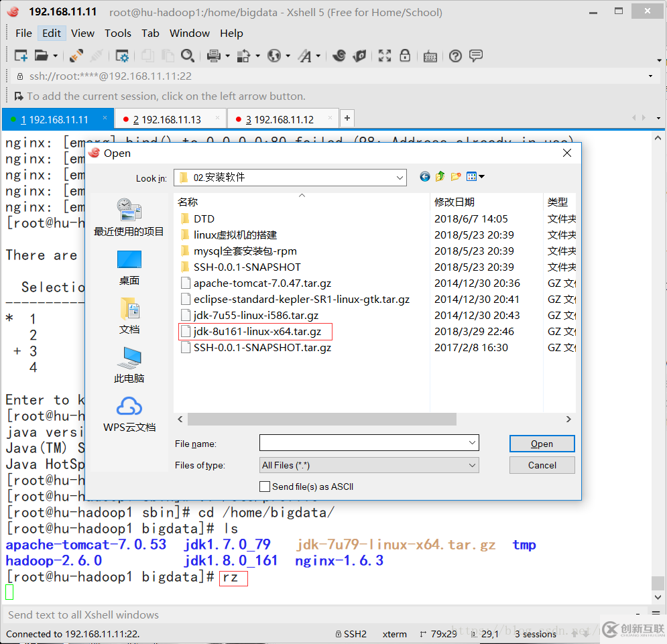
Task: Expand the Files of type dropdown
Action: [471, 464]
